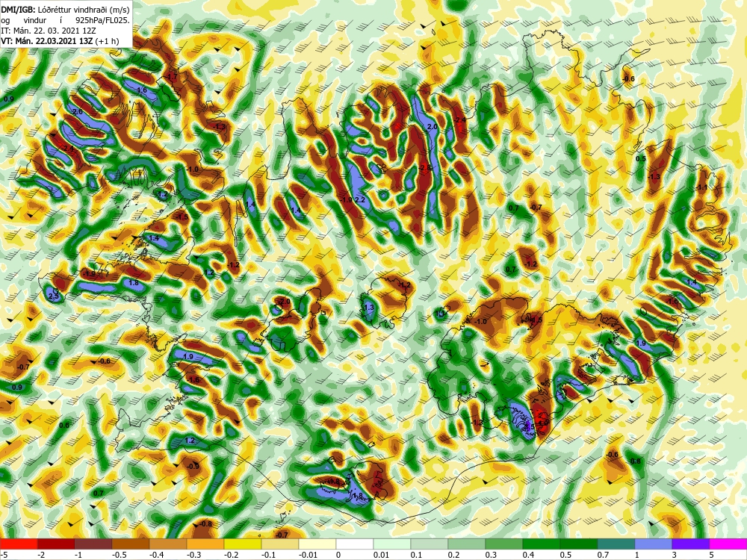Screen dimensions: 747x560
Task: Click the map value label "1.6"
Action: pyautogui.click(x=141, y=90)
